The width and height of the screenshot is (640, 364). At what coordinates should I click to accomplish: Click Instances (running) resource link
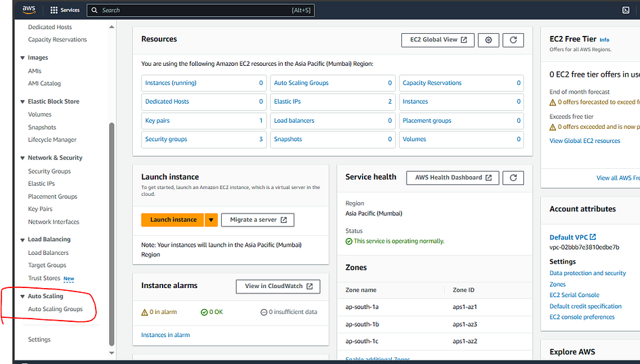[x=171, y=83]
